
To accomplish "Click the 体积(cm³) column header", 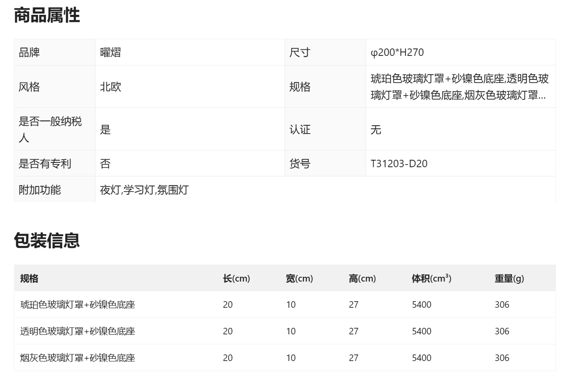I will (430, 278).
